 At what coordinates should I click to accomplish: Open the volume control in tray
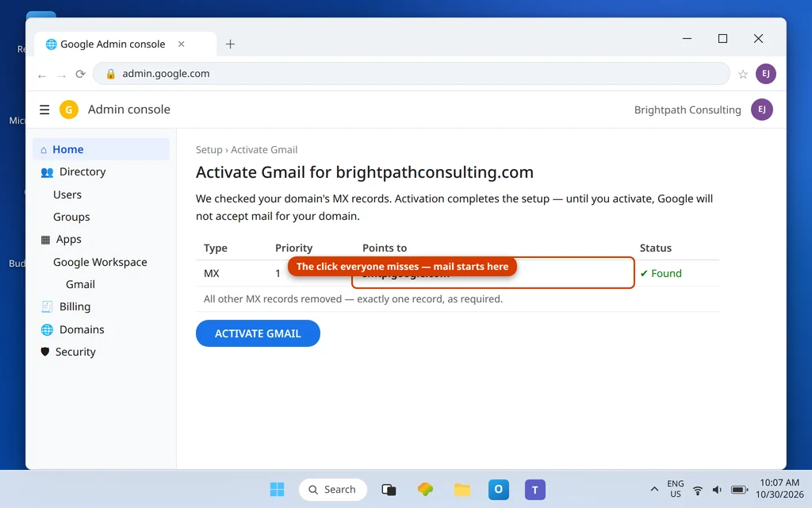pyautogui.click(x=717, y=490)
